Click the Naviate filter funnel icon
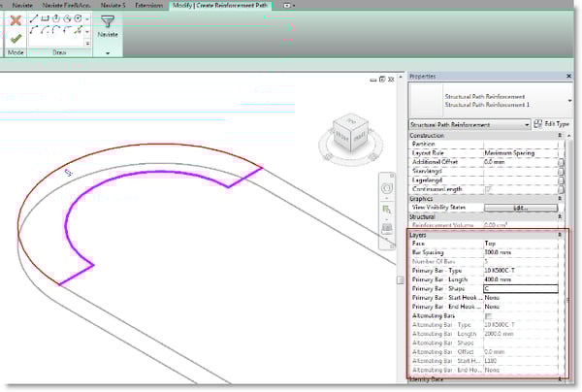This screenshot has height=392, width=582. [108, 21]
